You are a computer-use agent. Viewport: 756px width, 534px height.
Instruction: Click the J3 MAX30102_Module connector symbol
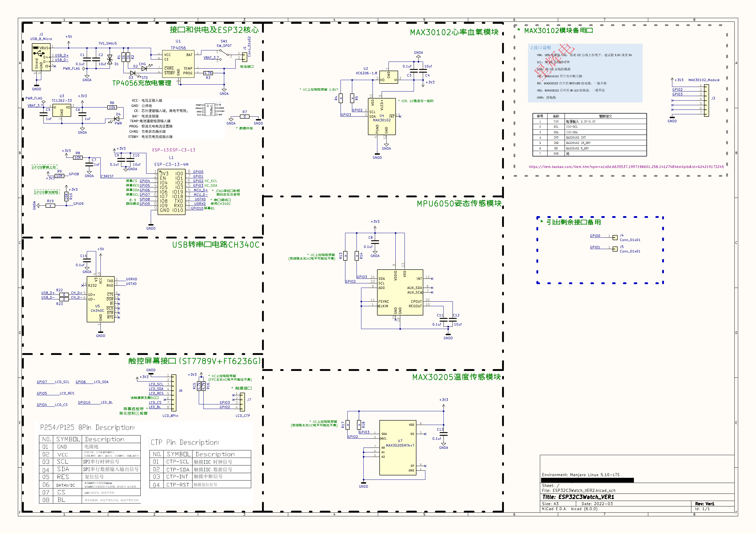(x=707, y=101)
